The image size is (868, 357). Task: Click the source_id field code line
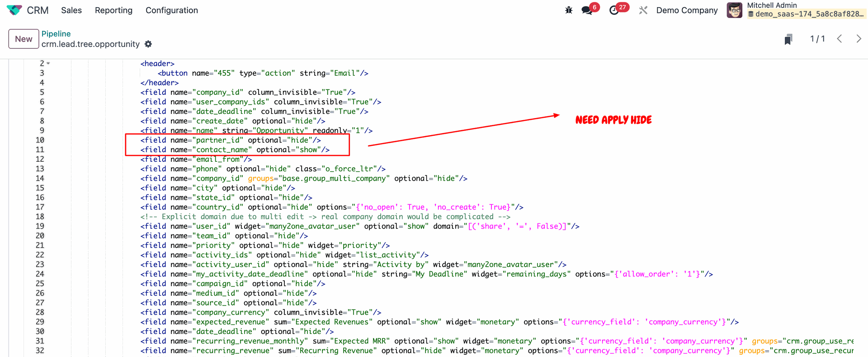pos(229,303)
